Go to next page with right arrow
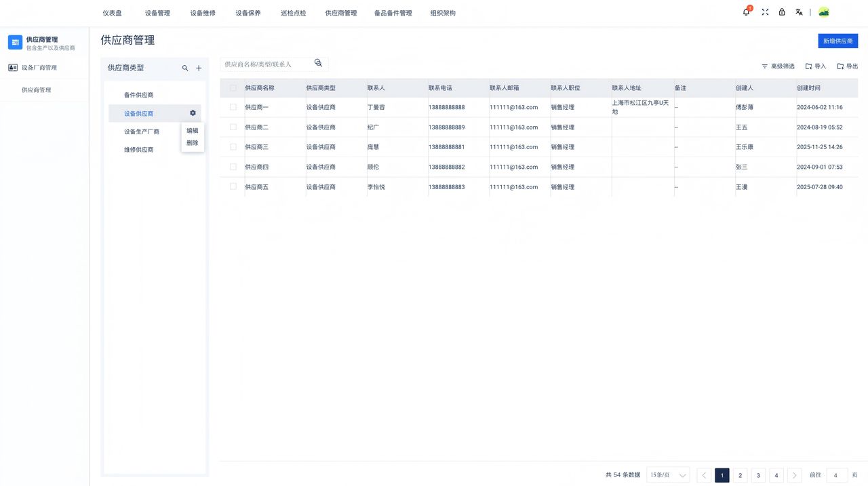 coord(795,475)
